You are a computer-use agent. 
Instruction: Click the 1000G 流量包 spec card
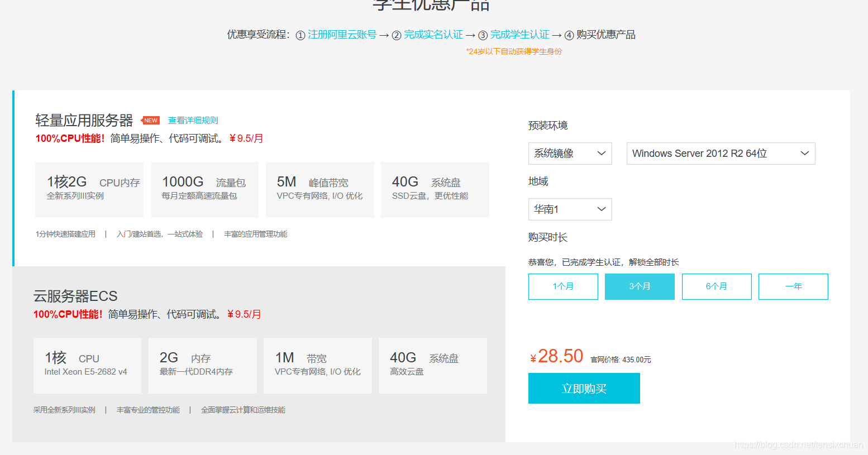[x=204, y=190]
